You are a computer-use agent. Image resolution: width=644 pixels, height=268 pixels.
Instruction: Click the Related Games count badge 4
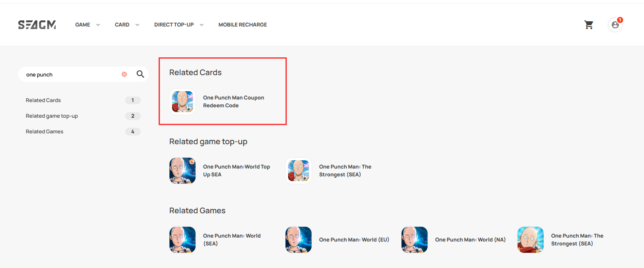tap(133, 132)
